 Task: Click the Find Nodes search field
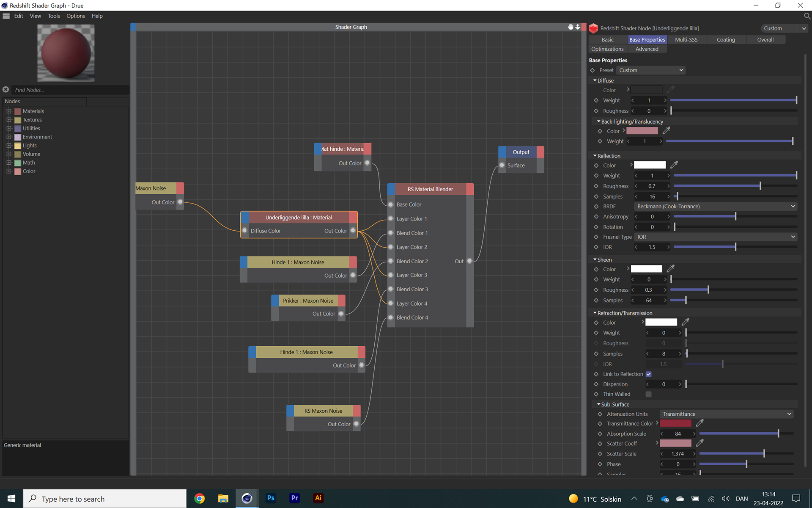(70, 90)
